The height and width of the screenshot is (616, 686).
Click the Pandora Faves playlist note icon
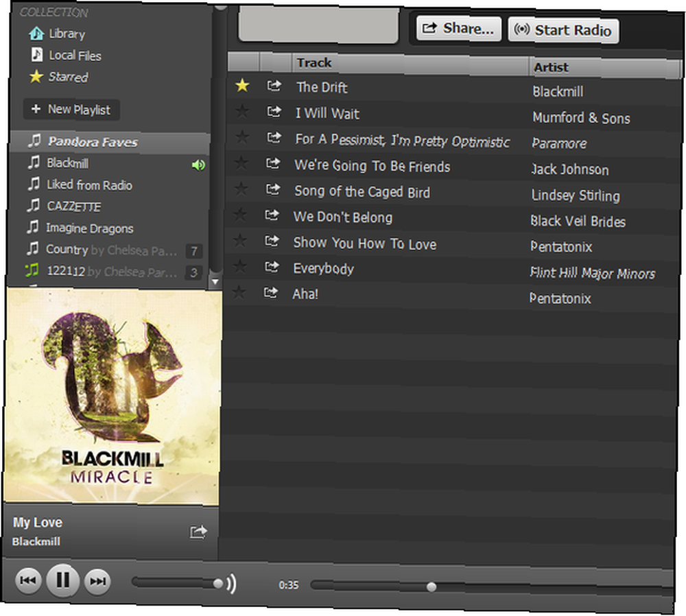pyautogui.click(x=34, y=141)
